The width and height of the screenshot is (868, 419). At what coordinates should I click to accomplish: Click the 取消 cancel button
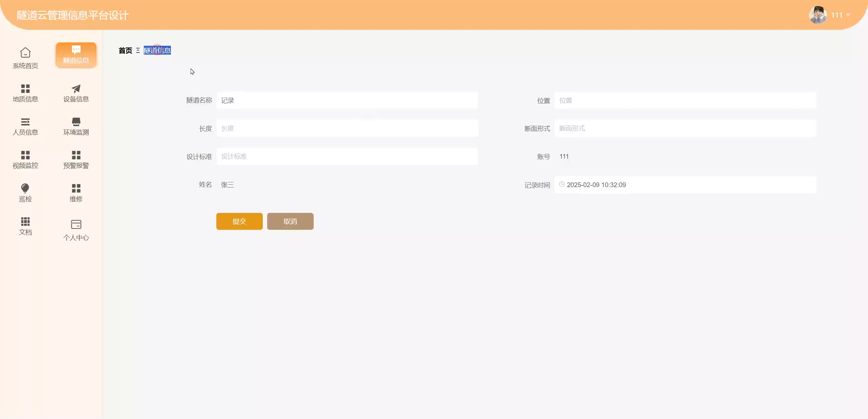click(290, 221)
